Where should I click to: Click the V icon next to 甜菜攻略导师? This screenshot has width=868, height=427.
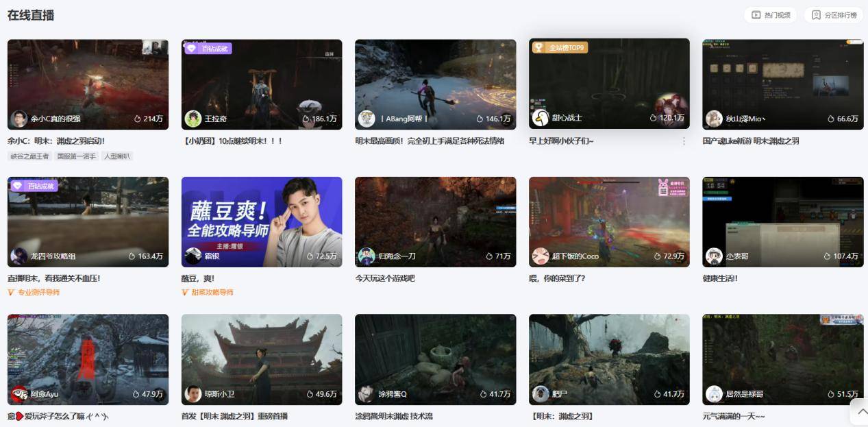(185, 293)
